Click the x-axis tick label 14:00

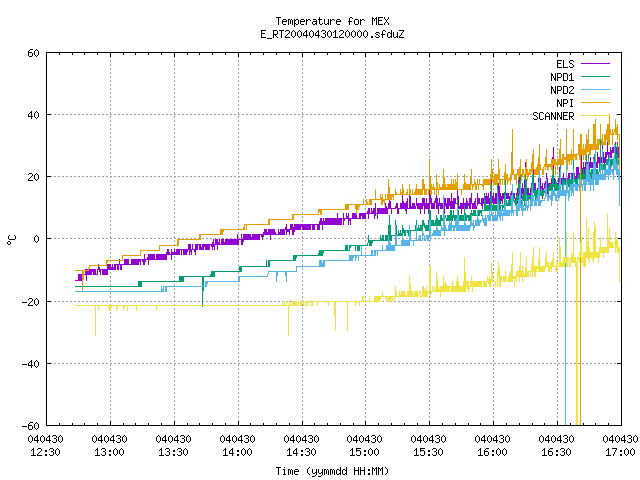(x=237, y=453)
